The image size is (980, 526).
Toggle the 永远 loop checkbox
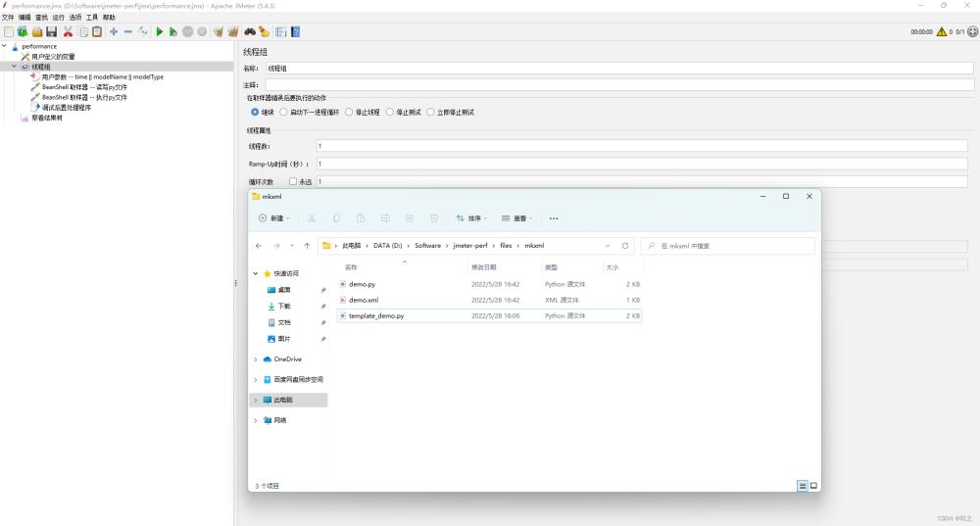tap(292, 181)
